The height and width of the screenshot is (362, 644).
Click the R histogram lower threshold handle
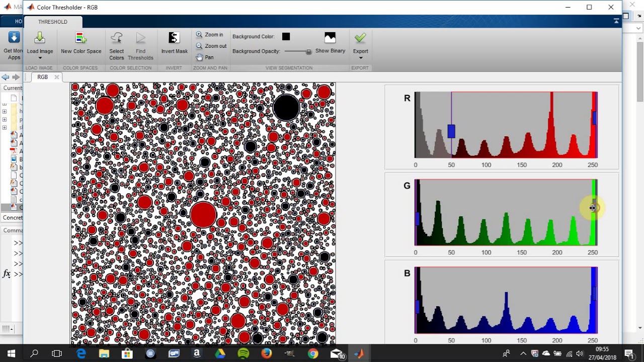(451, 131)
